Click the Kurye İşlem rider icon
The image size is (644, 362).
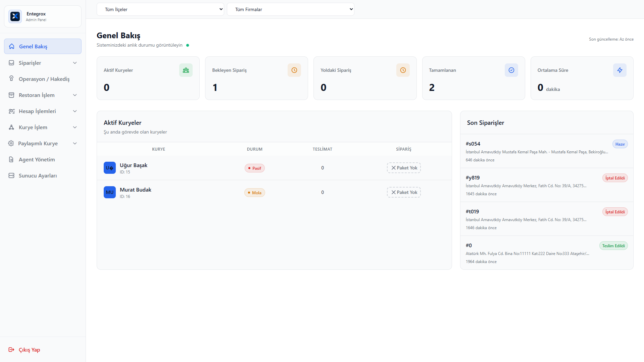coord(11,127)
